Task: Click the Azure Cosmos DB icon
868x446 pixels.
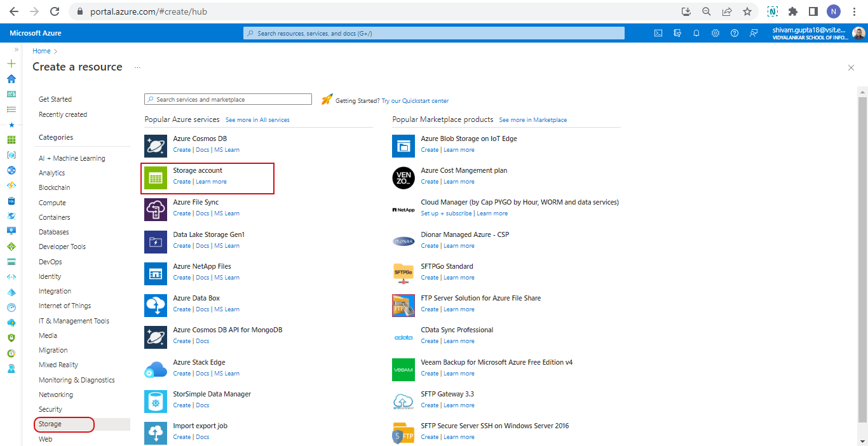Action: click(x=156, y=145)
